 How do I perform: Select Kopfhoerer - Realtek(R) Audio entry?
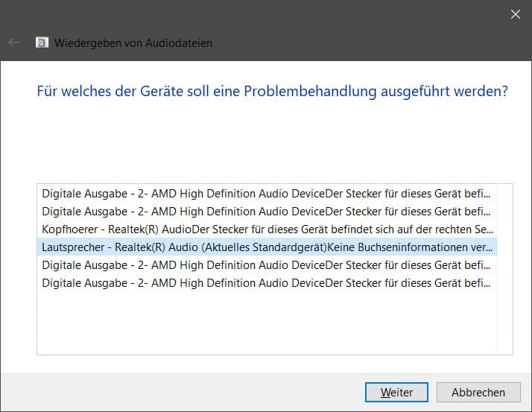coord(267,229)
